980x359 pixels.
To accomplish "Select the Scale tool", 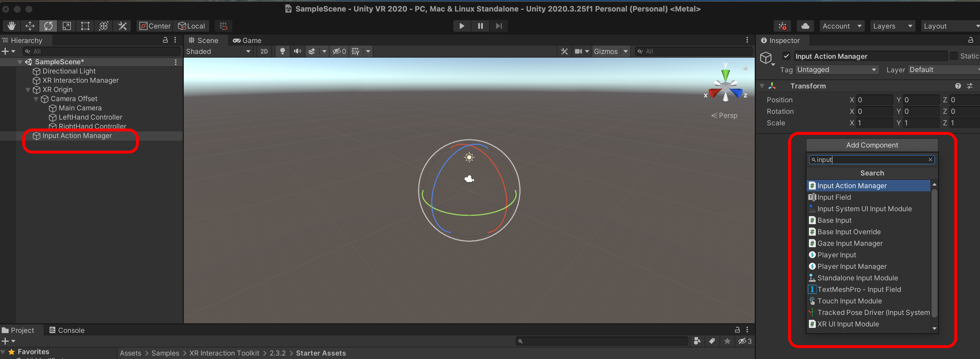I will pyautogui.click(x=67, y=26).
